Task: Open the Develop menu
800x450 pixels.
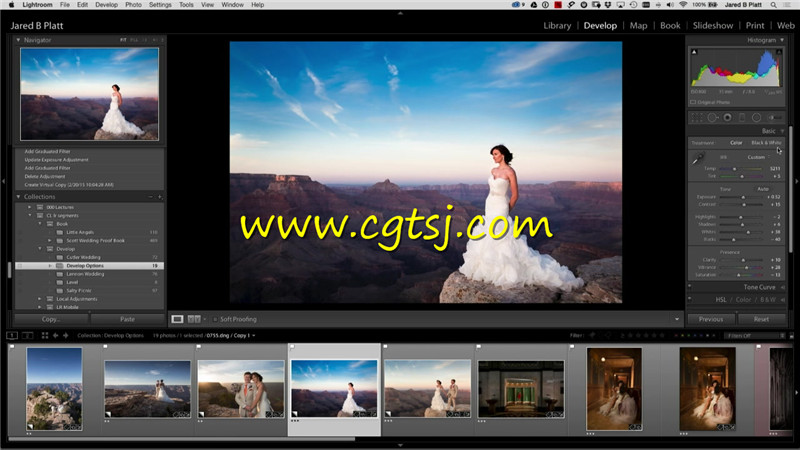Action: click(106, 5)
